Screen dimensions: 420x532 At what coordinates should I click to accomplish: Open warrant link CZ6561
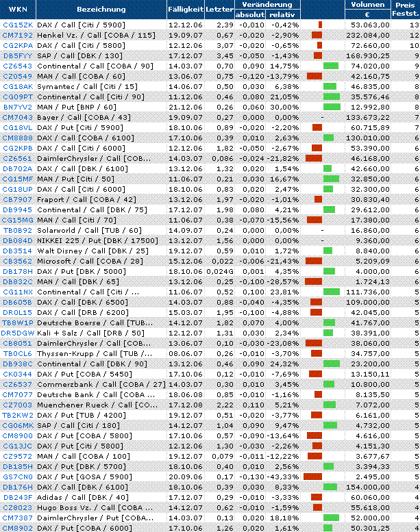(x=18, y=158)
